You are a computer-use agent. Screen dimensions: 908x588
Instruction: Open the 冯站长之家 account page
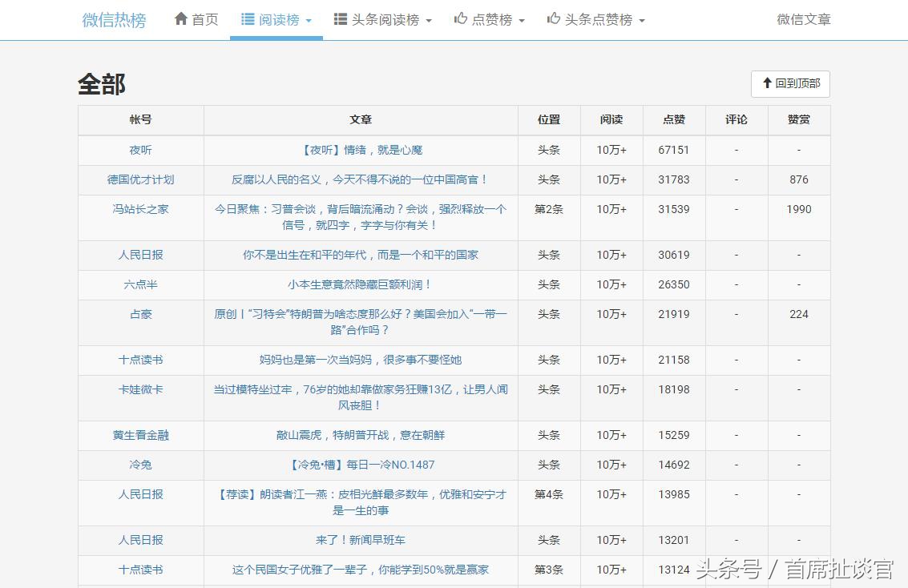tap(140, 209)
